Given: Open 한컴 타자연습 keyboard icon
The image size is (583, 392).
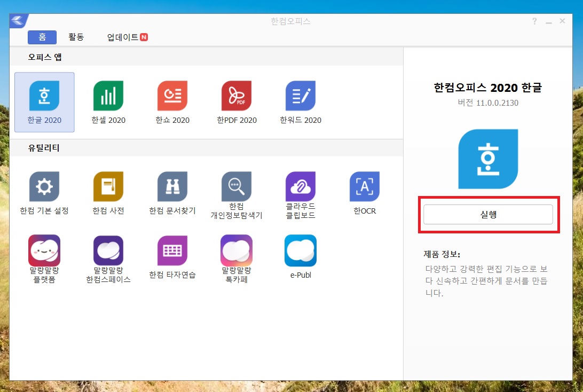Looking at the screenshot, I should [172, 250].
